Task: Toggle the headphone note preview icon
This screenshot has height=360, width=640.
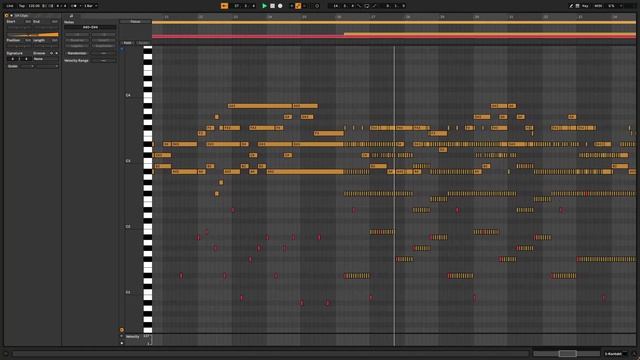Action: (122, 49)
